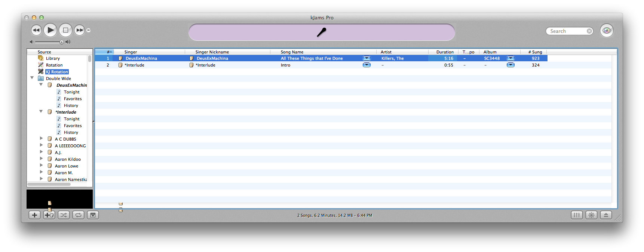
Task: Click the Stop playback button
Action: coord(65,30)
